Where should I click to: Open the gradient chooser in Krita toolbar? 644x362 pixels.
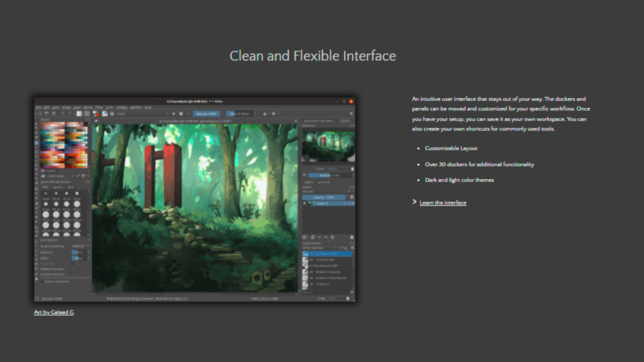point(79,114)
